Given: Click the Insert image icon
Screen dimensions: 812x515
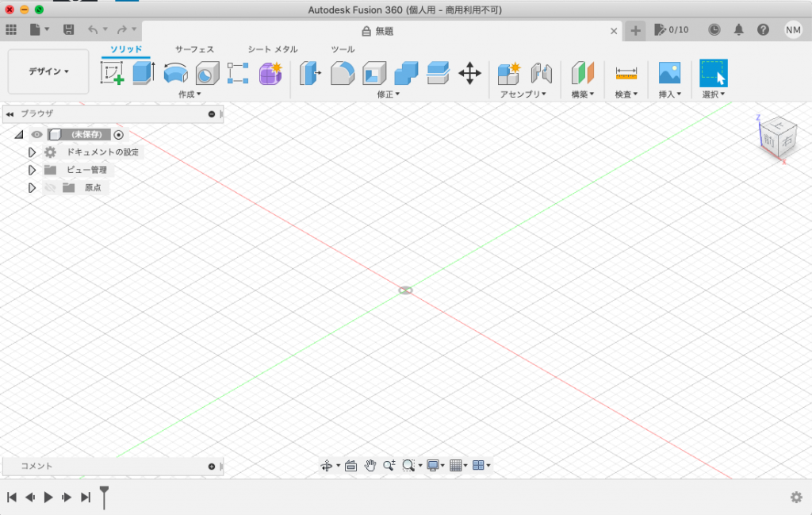Looking at the screenshot, I should click(669, 74).
